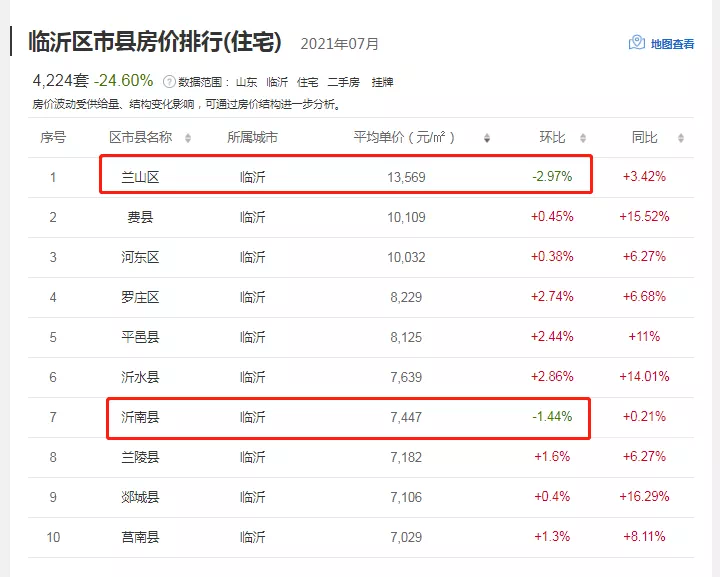Open 沂水县 district name
The image size is (720, 577).
point(140,377)
